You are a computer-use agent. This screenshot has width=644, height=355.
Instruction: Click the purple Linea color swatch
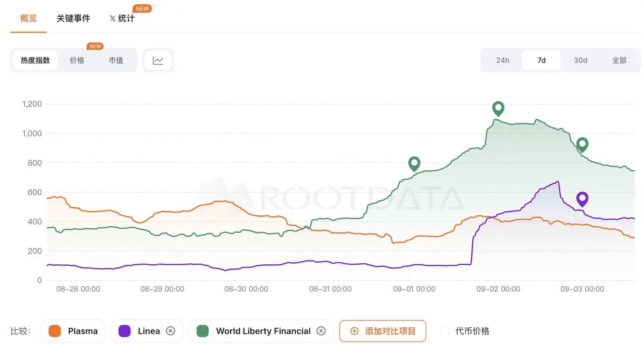tap(125, 331)
